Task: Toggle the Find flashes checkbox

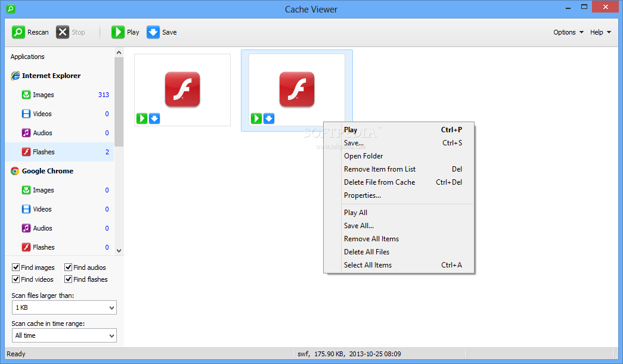Action: point(69,279)
